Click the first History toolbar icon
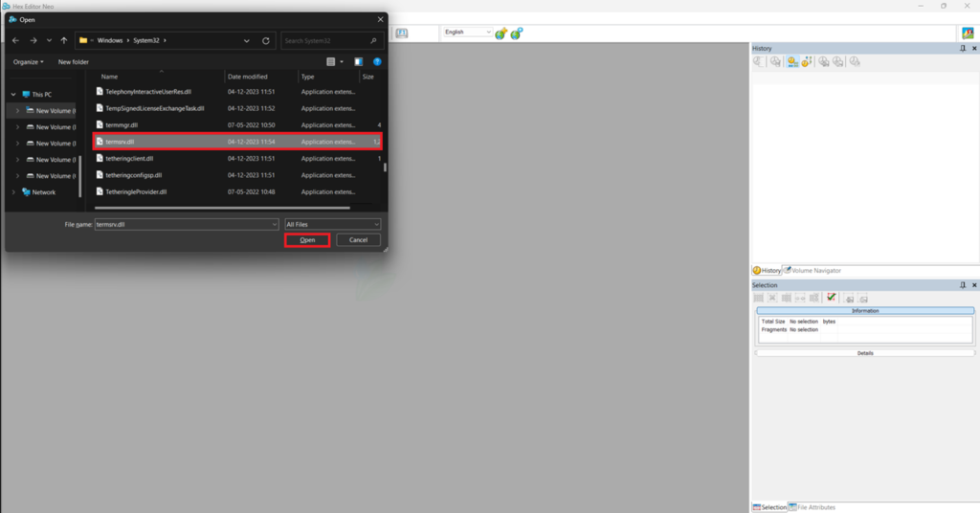 759,61
